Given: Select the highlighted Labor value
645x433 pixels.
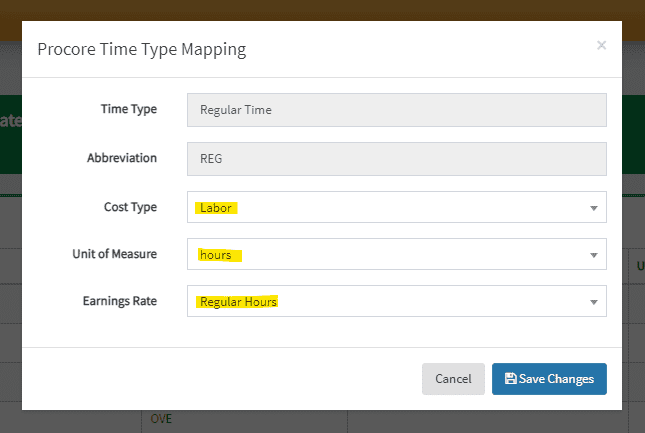Looking at the screenshot, I should coord(215,208).
